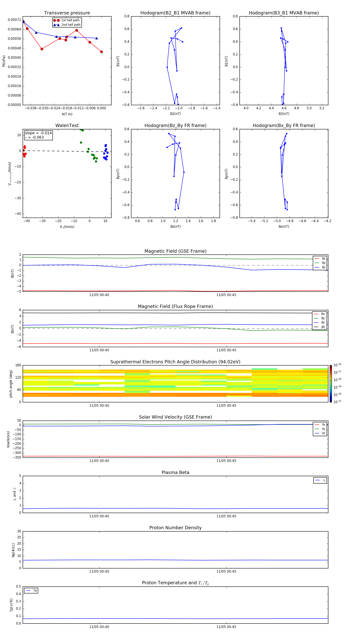
Task: Click the "Hodogram(Bz_By FR frame)" title
Action: [175, 125]
